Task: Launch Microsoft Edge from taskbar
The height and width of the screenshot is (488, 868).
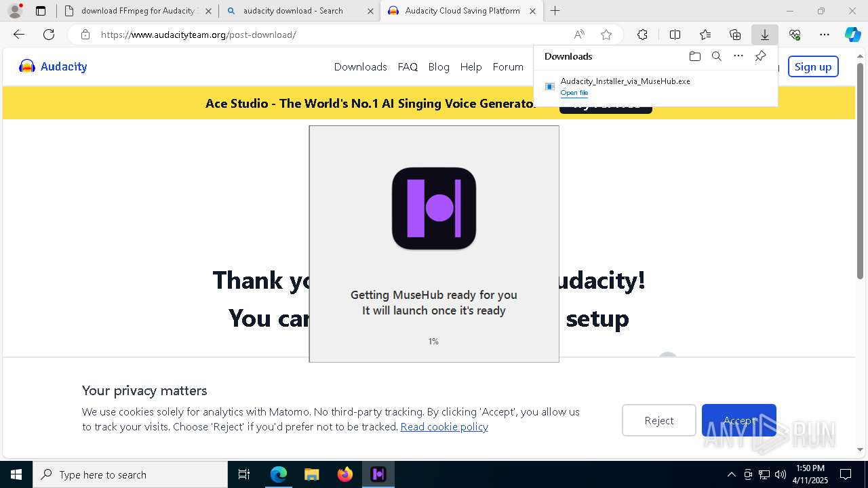Action: [279, 474]
